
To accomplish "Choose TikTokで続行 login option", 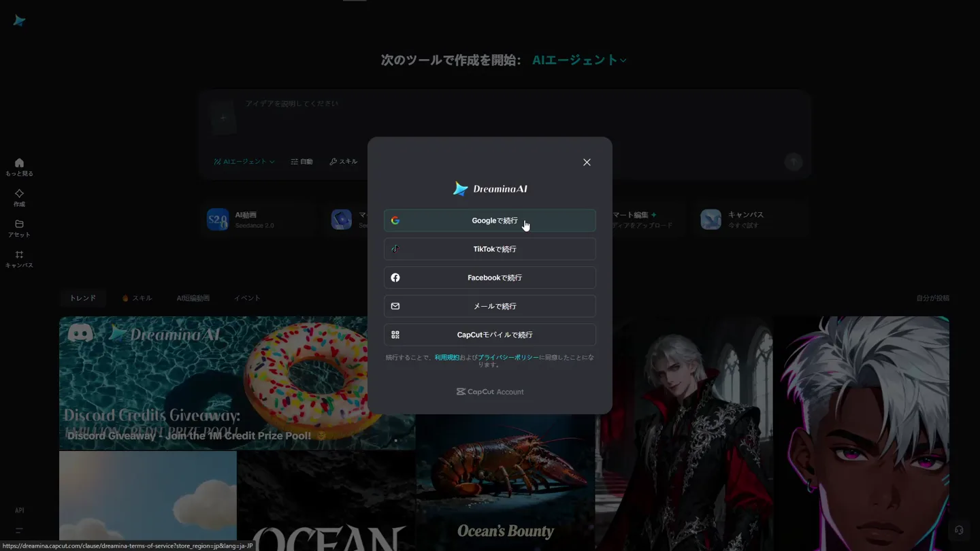I will coord(489,249).
